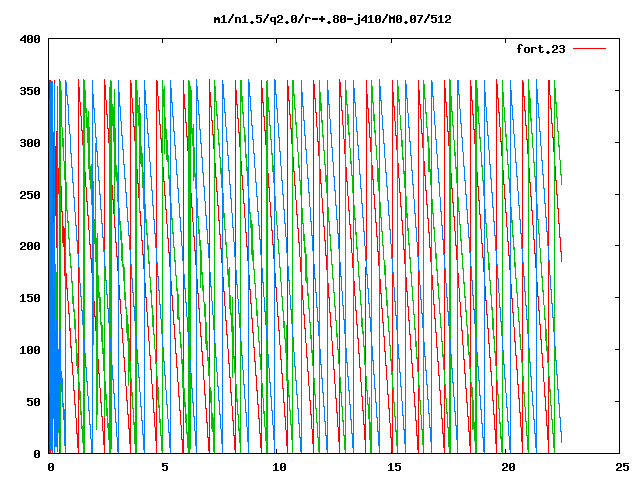Click x-axis label 20
The height and width of the screenshot is (480, 640).
coord(508,467)
